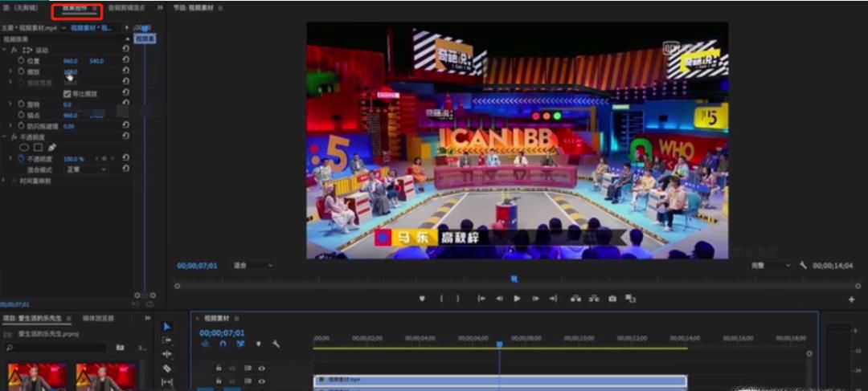Toggle animation stopwatch for Position

point(22,61)
